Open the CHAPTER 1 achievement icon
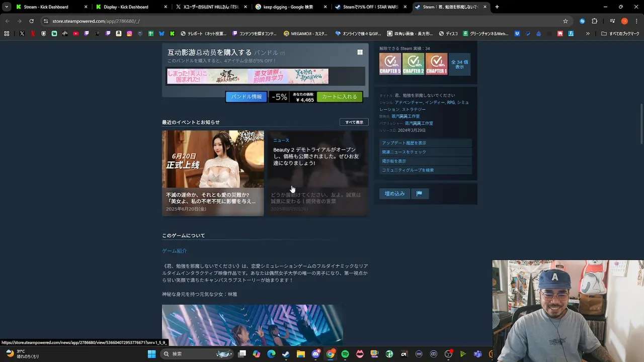 436,64
